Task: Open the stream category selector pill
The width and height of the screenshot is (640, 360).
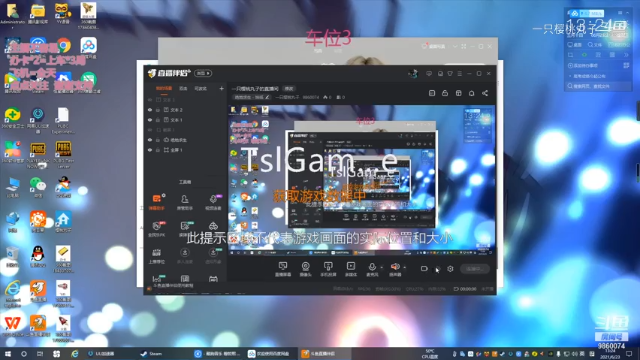Action: [x=252, y=97]
